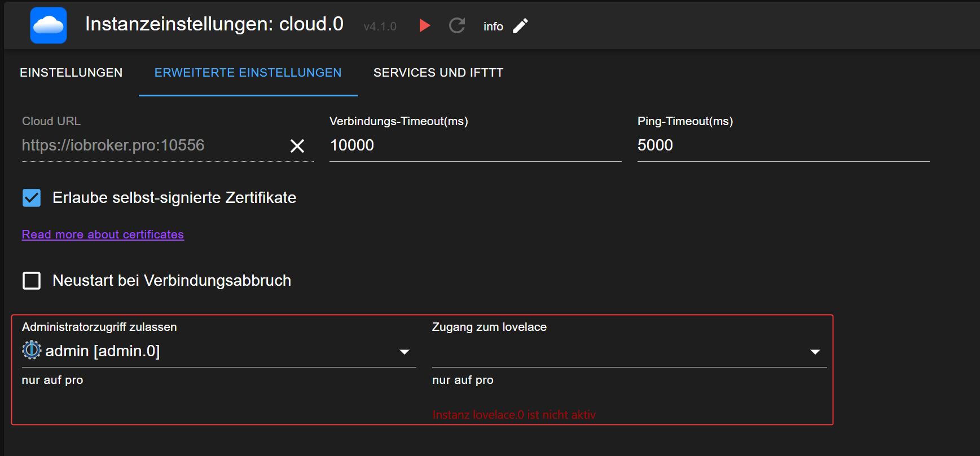Image resolution: width=980 pixels, height=456 pixels.
Task: Switch to the Einstellungen tab
Action: pyautogui.click(x=71, y=73)
